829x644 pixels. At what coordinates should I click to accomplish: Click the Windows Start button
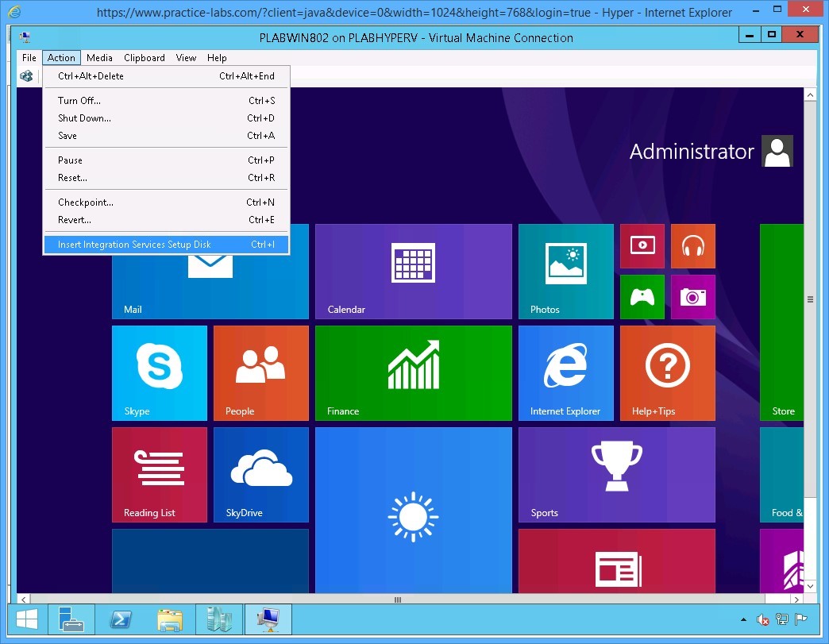pos(26,619)
